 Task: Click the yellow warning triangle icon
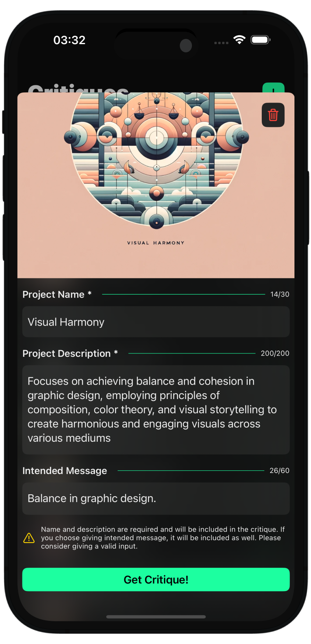pyautogui.click(x=29, y=538)
